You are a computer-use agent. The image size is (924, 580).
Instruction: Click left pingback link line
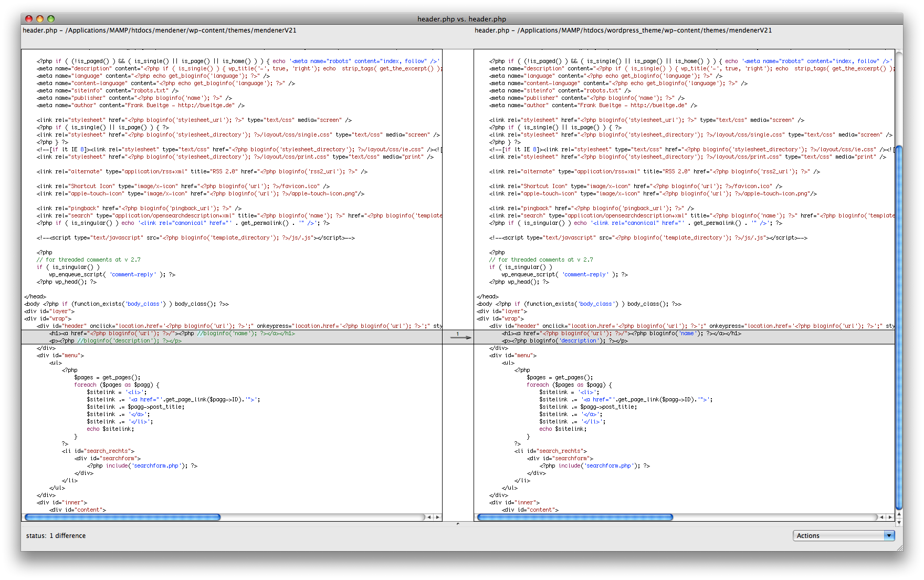pos(139,209)
